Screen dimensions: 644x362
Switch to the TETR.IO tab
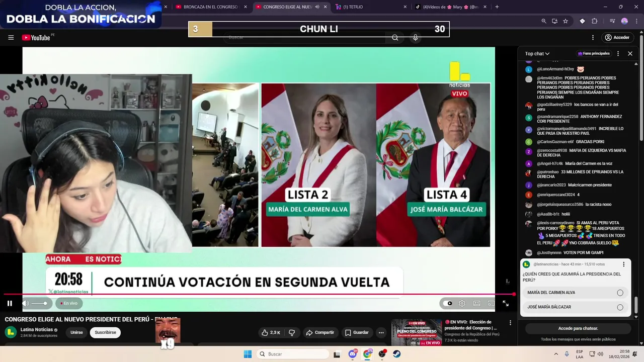[370, 7]
